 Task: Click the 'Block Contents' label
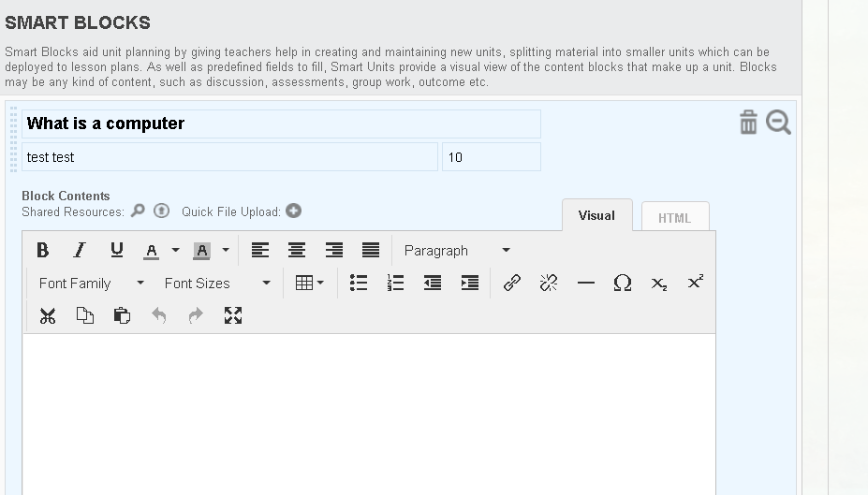point(66,196)
